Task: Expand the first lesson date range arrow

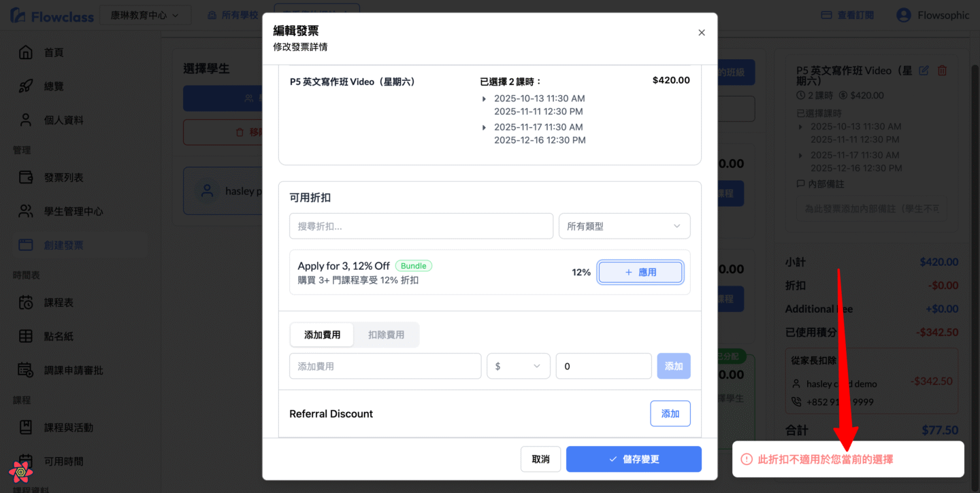Action: coord(484,99)
